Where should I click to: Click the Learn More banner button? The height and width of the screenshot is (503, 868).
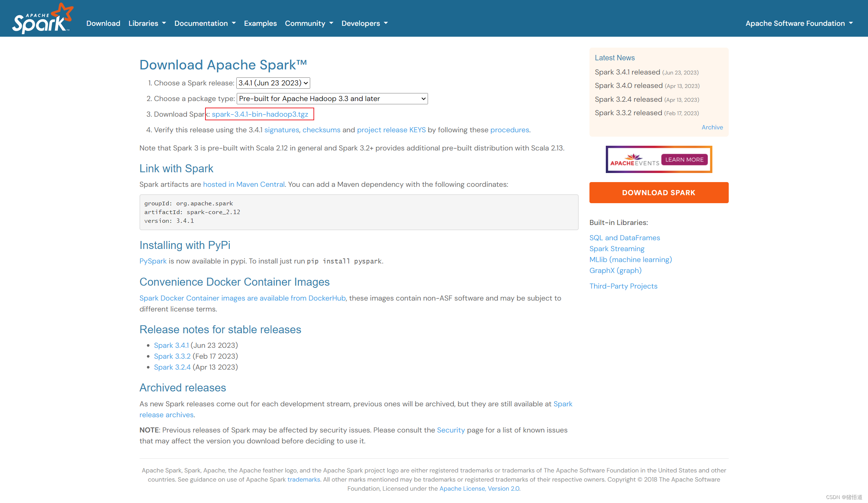684,160
